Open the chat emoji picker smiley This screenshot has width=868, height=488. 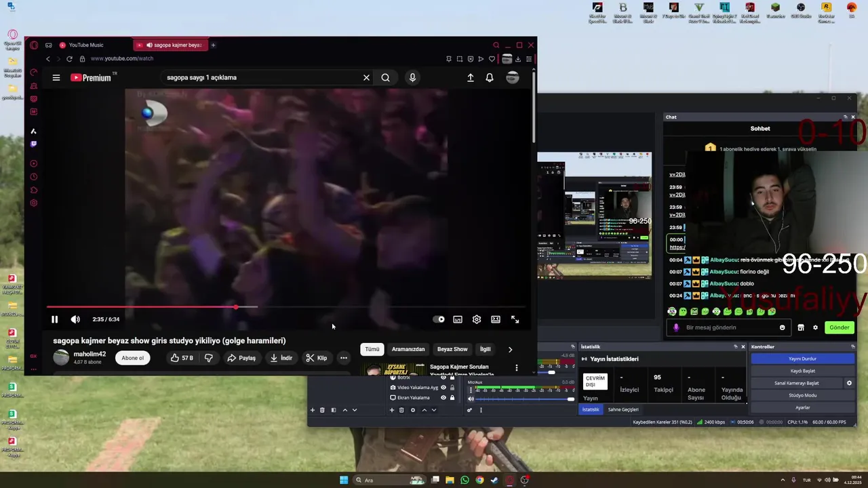pos(783,327)
